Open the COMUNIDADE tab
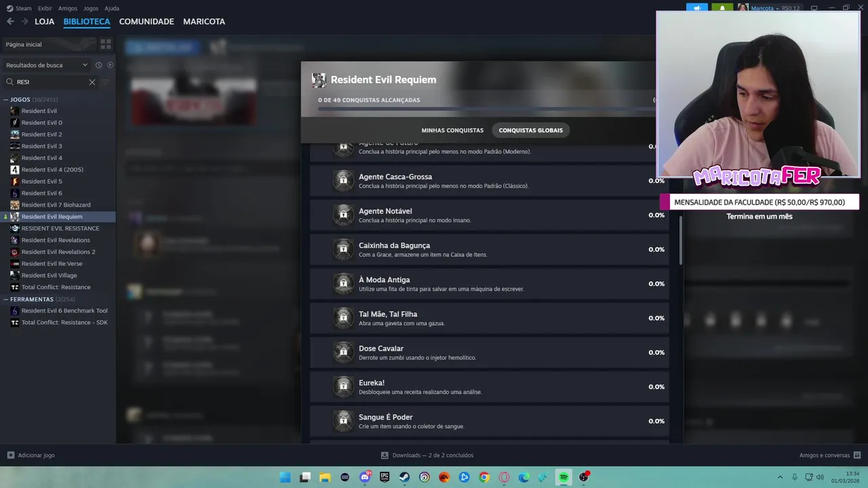868x488 pixels. pos(146,22)
